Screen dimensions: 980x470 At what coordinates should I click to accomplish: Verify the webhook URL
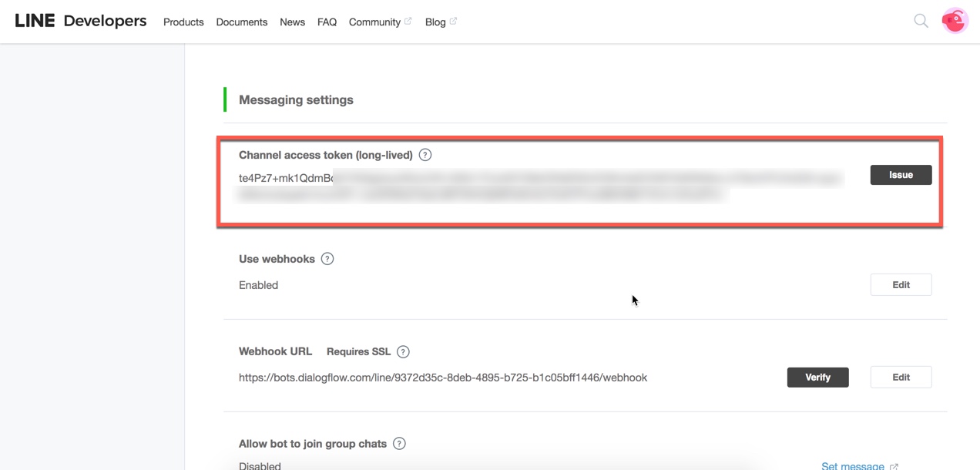[817, 378]
